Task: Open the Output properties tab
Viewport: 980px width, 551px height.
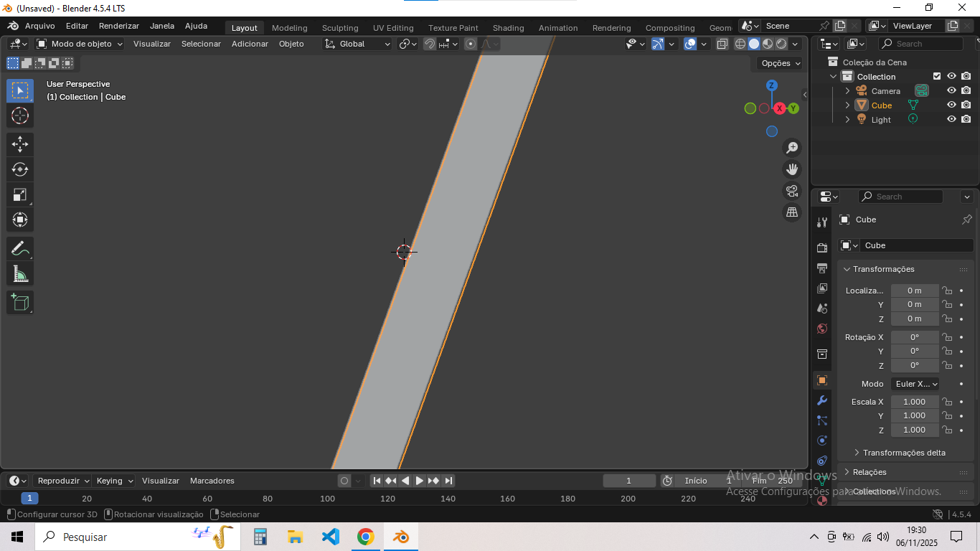Action: pyautogui.click(x=822, y=268)
